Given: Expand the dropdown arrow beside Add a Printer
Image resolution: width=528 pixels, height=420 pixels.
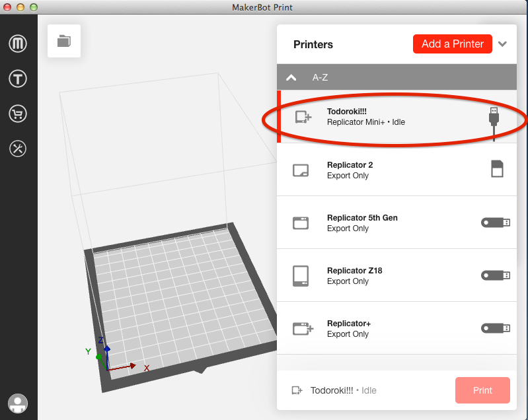Looking at the screenshot, I should [x=502, y=44].
